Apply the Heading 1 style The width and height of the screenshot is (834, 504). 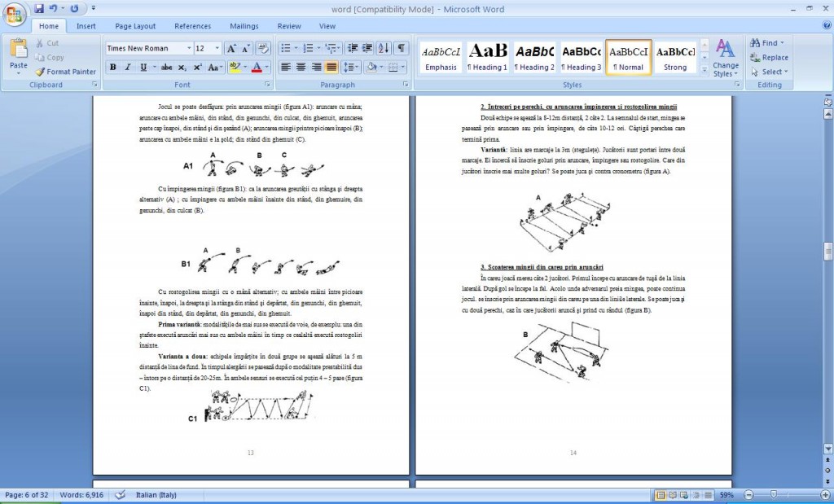(487, 58)
